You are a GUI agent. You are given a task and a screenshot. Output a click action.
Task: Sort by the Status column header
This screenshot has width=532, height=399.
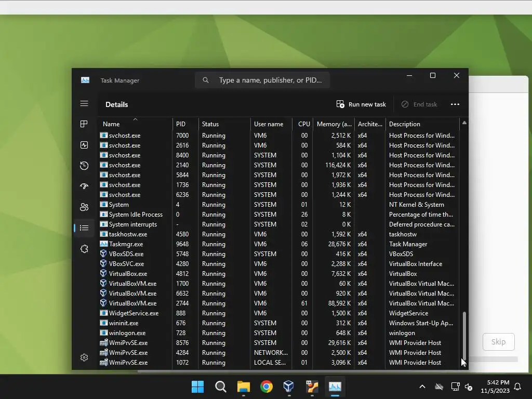click(x=224, y=124)
